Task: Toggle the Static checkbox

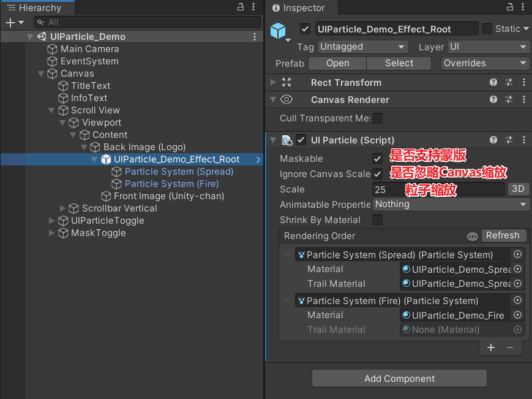Action: [x=487, y=29]
